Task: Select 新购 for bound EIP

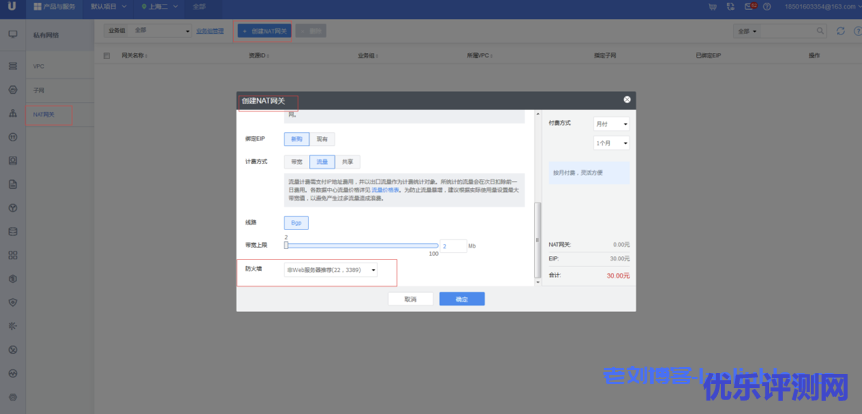Action: point(296,139)
